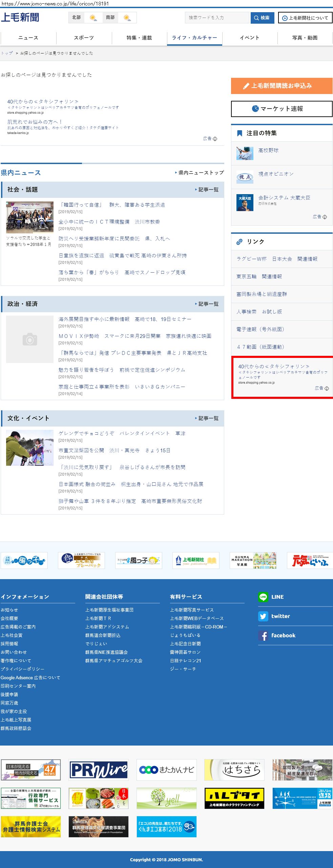Open the スポーツ navigation menu item
The image size is (333, 868).
click(x=84, y=38)
